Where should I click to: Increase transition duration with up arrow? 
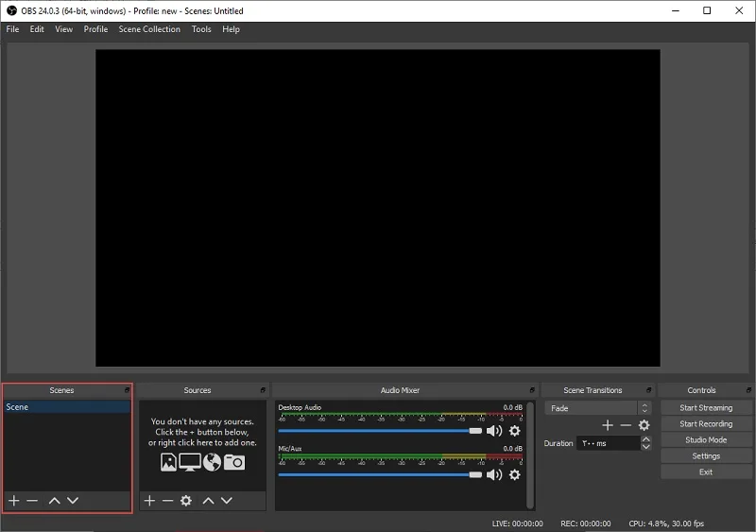[x=646, y=439]
